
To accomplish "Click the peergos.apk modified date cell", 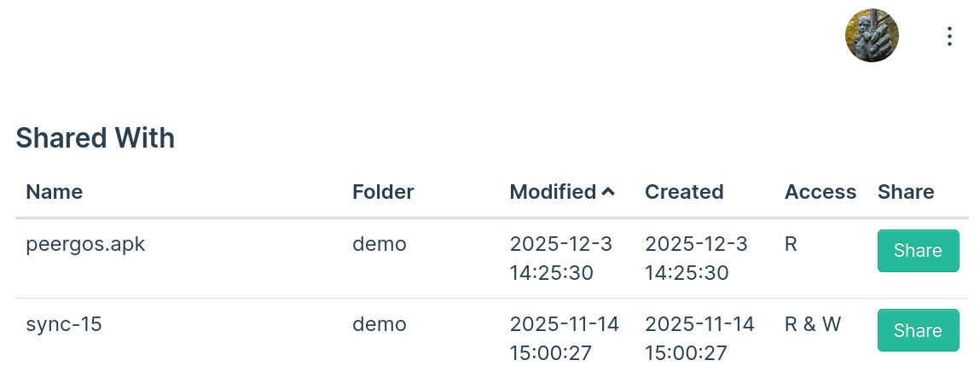I will [x=561, y=259].
